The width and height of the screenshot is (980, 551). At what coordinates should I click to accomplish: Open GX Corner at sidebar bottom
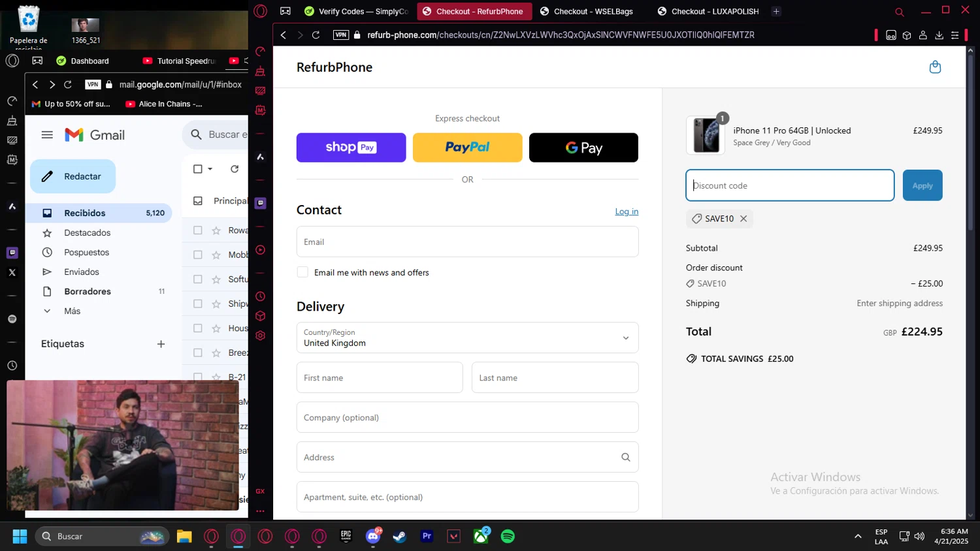260,491
